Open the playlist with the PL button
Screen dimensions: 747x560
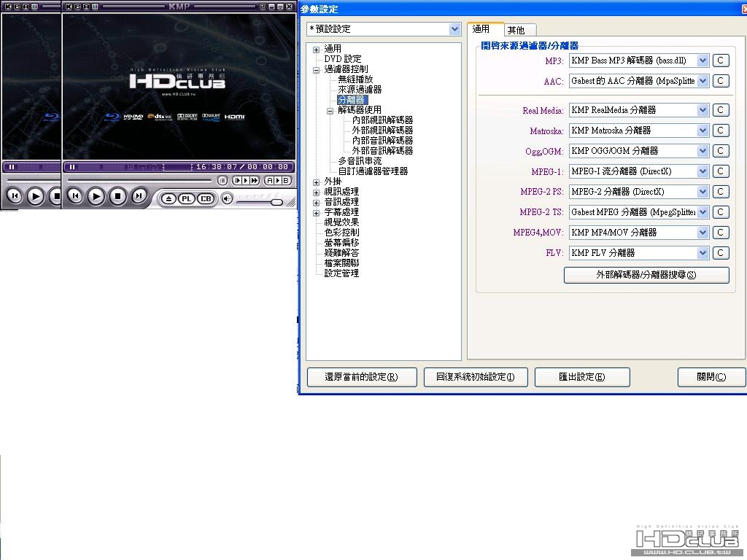[x=186, y=199]
